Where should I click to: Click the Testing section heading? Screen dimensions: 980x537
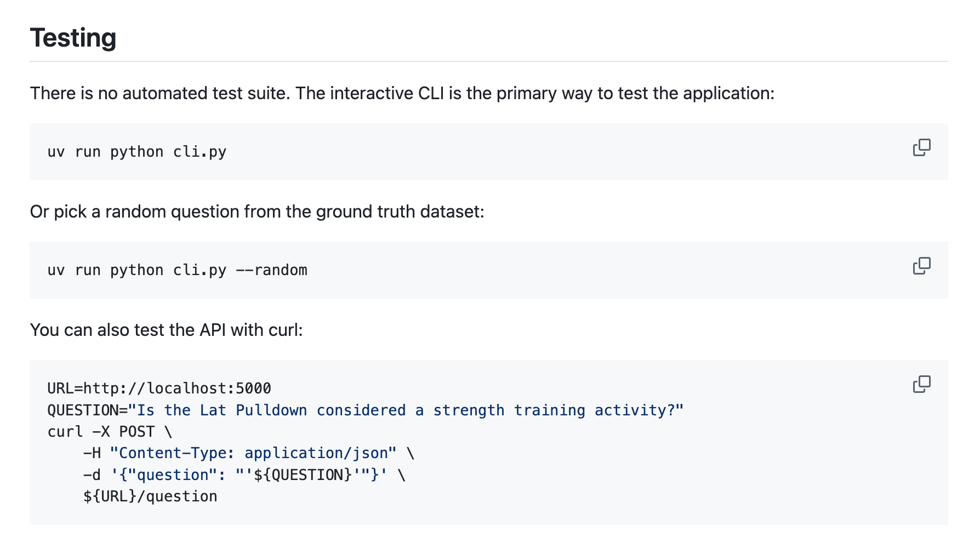(73, 38)
